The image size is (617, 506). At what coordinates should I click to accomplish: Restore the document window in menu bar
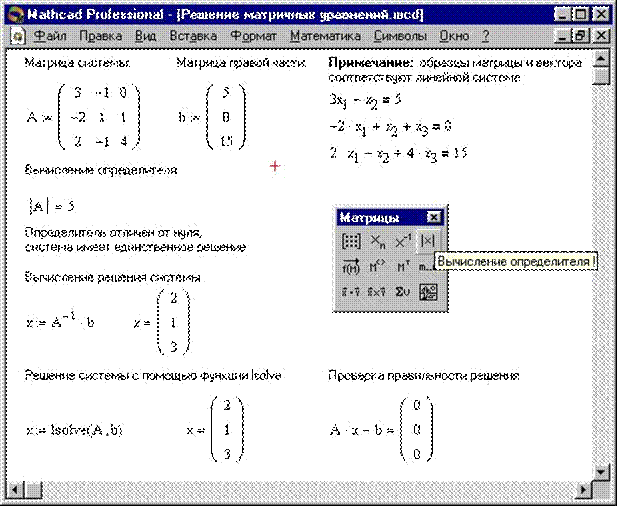(580, 36)
